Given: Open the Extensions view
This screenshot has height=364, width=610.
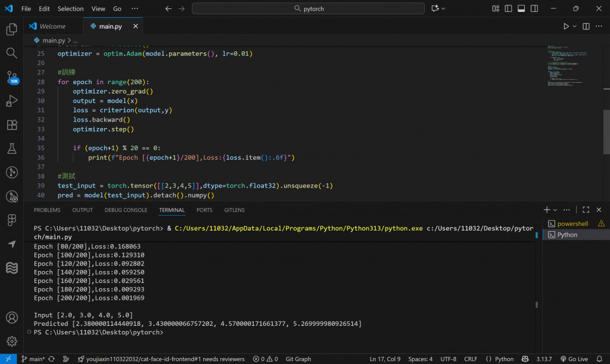Looking at the screenshot, I should [11, 125].
